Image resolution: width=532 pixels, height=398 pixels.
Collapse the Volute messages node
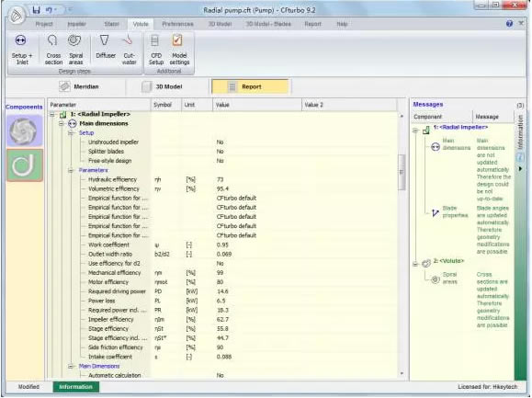pos(415,264)
